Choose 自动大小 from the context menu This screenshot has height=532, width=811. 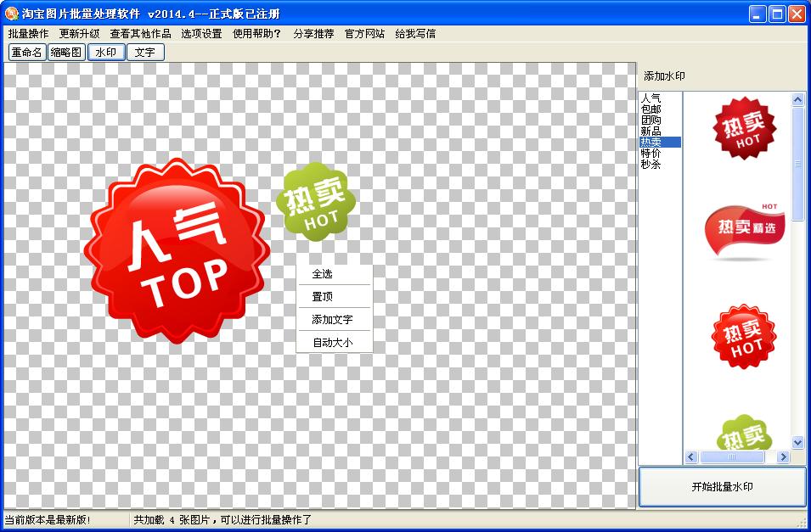pos(335,342)
